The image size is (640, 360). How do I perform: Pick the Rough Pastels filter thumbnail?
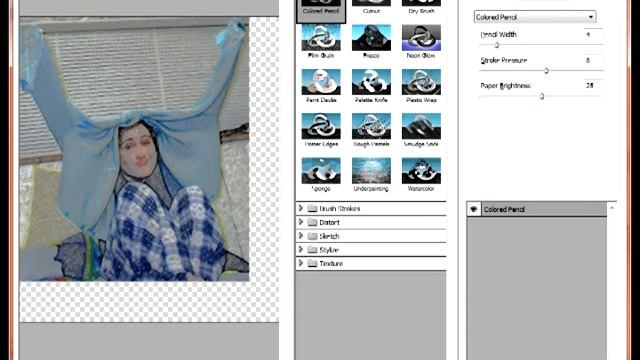(x=371, y=126)
